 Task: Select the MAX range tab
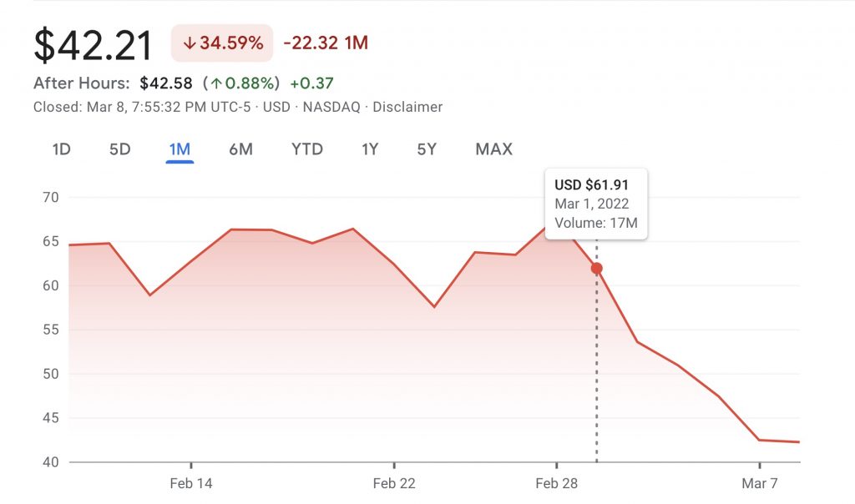pos(493,150)
